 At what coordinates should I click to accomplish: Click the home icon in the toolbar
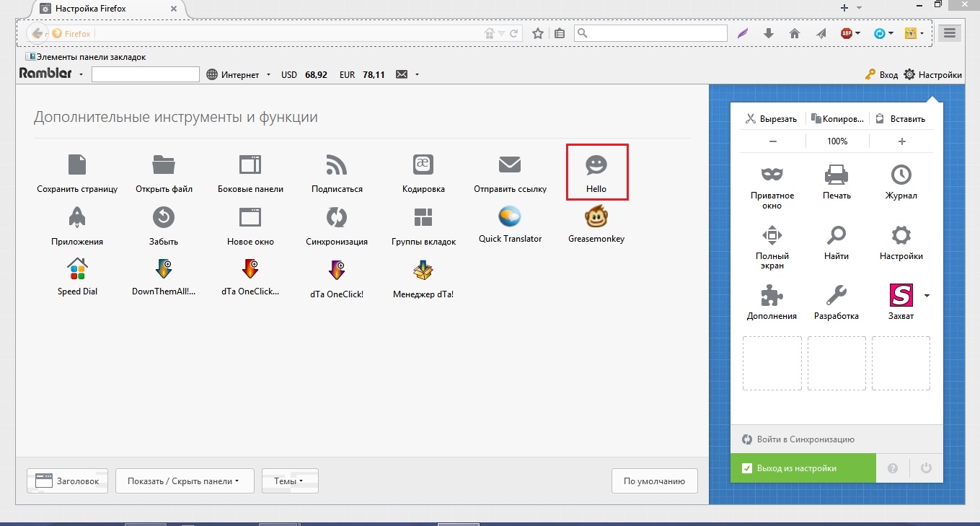(795, 33)
